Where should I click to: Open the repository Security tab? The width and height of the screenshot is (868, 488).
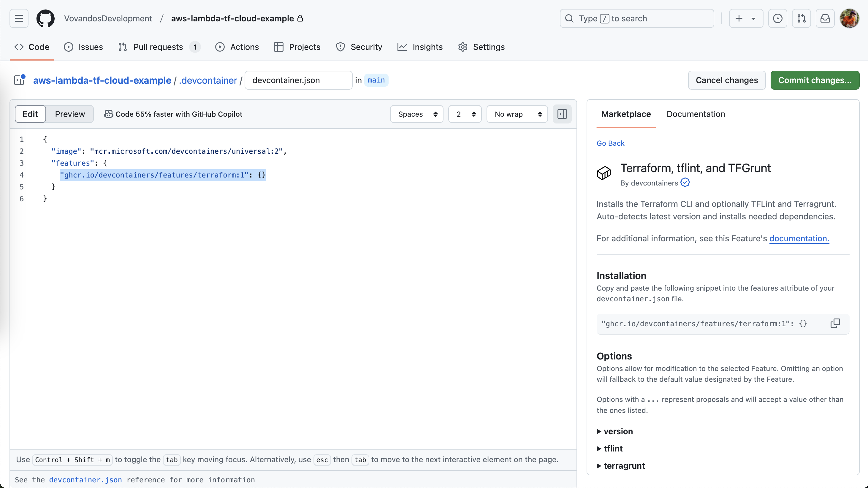[359, 47]
